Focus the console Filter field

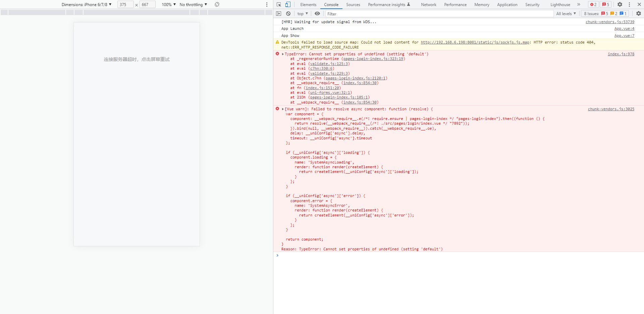pos(439,14)
